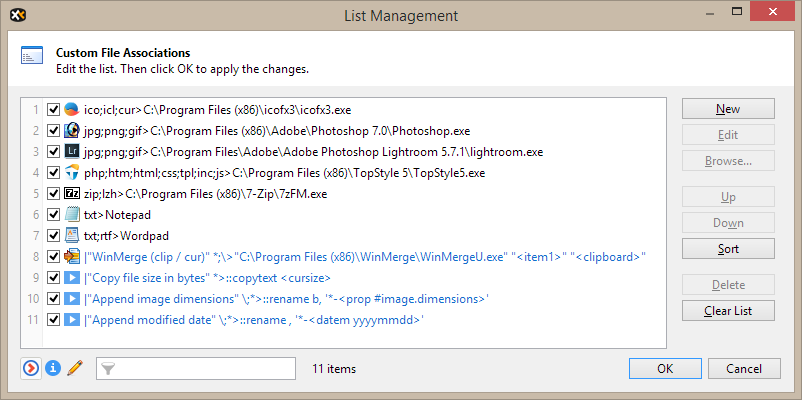Click the red arrow icon button at bottom left
Screen dimensions: 802x400
coord(32,369)
